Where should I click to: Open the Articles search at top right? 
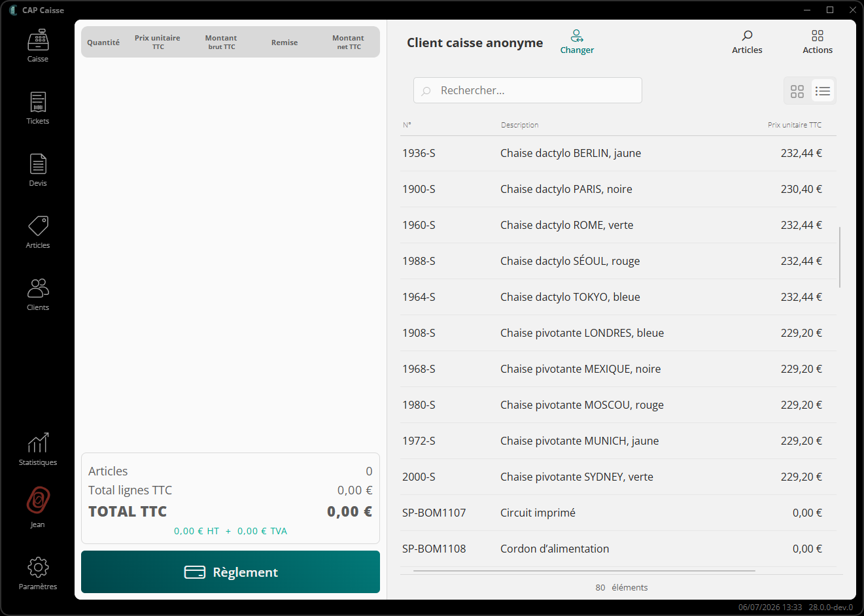747,42
